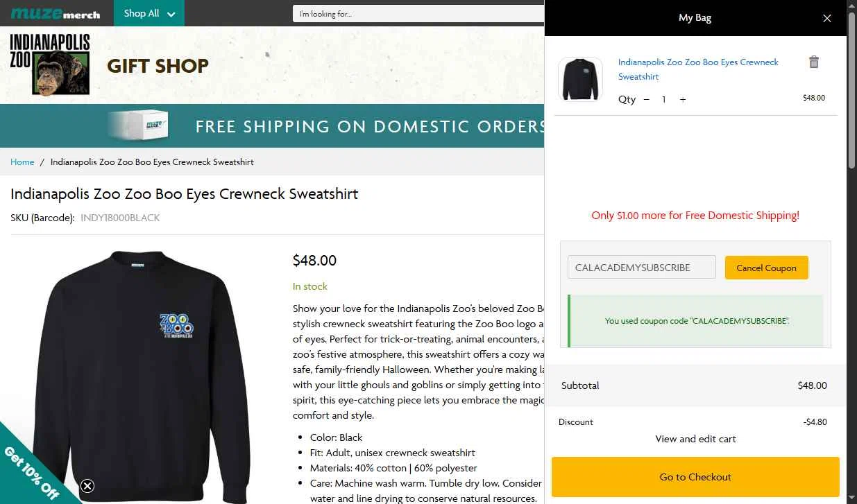Go to Checkout
The height and width of the screenshot is (504, 857).
click(695, 477)
